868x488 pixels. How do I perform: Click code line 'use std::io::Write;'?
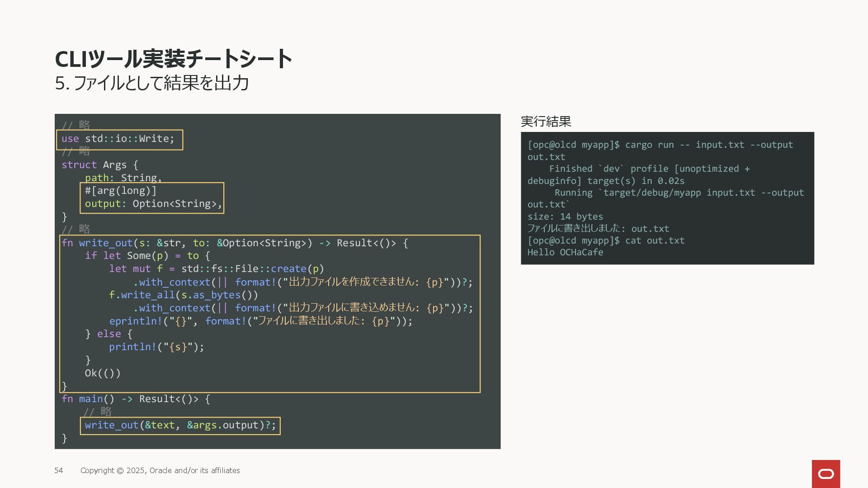coord(118,139)
